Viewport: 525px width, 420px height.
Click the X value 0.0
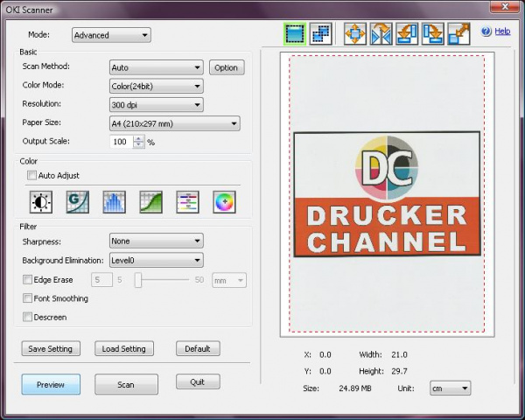click(325, 354)
